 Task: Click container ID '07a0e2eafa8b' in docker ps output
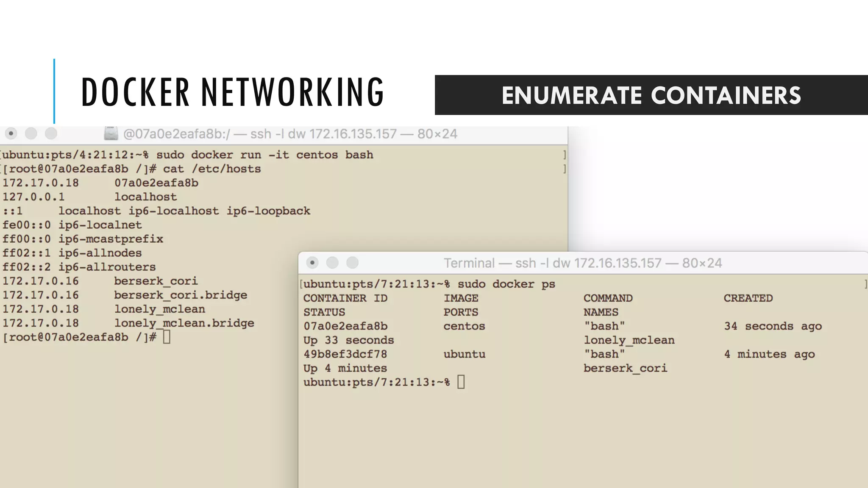point(345,326)
